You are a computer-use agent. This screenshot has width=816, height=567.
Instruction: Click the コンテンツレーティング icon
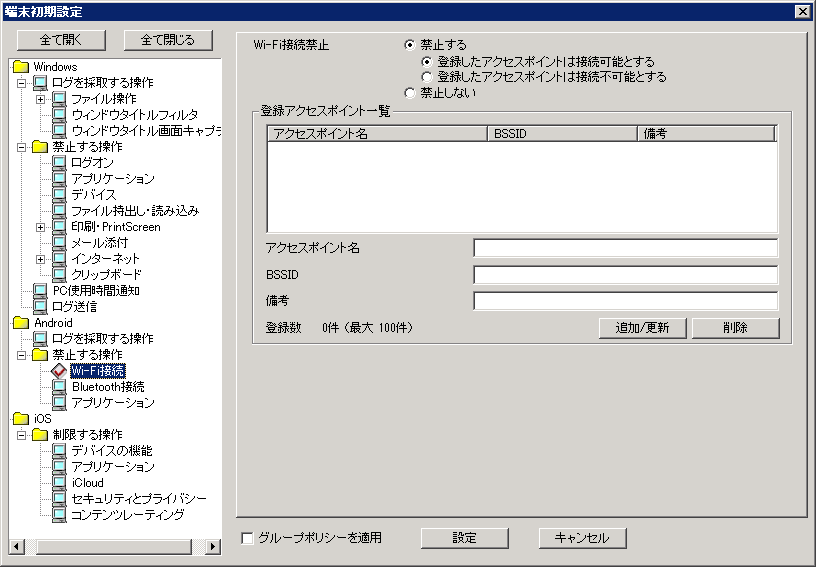click(59, 515)
